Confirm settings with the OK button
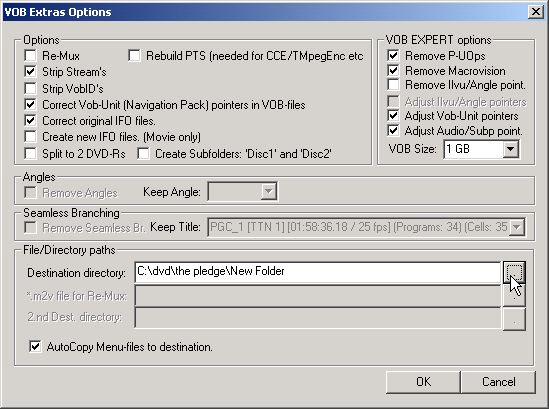Screen dimensions: 549x409 423,382
